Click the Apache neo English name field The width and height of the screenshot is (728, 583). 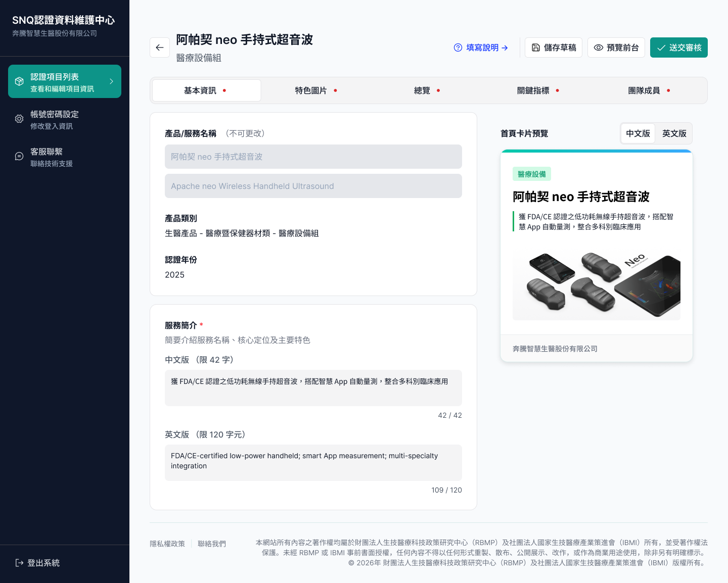click(x=313, y=186)
